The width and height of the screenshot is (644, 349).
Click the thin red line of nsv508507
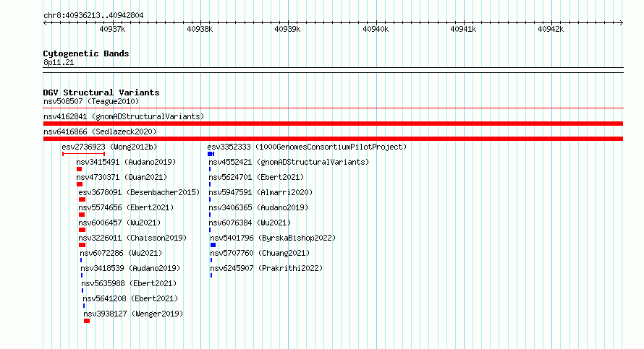point(333,108)
